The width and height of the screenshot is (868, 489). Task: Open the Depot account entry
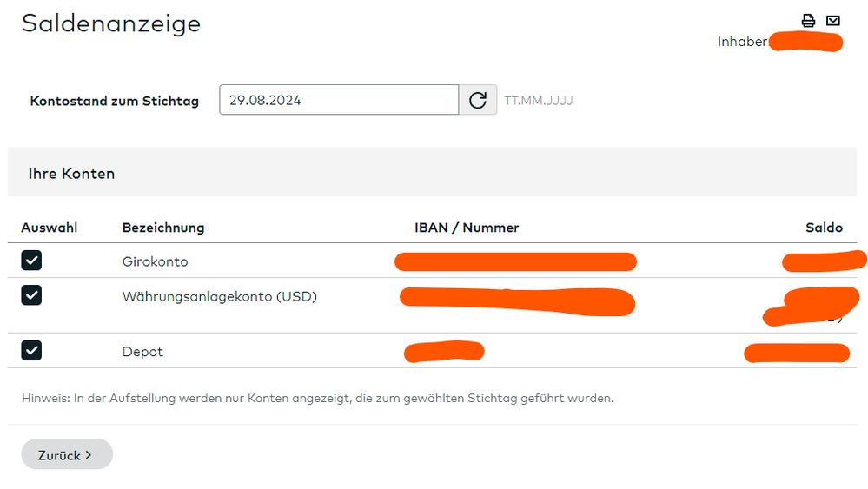tap(142, 352)
